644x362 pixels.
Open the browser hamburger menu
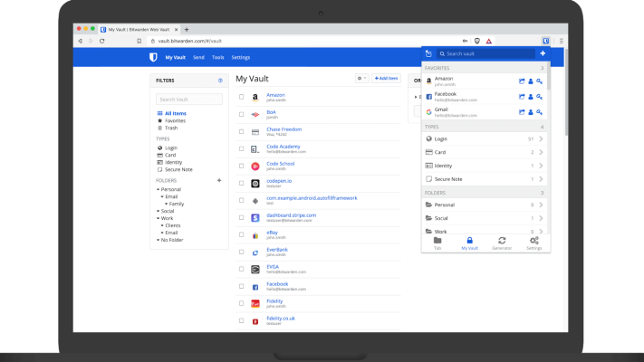pos(561,41)
